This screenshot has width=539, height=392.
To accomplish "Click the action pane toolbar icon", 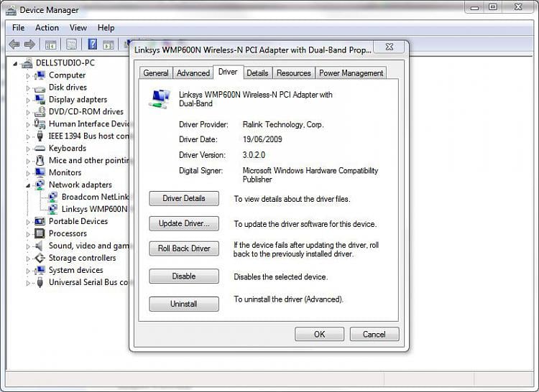I will point(109,45).
